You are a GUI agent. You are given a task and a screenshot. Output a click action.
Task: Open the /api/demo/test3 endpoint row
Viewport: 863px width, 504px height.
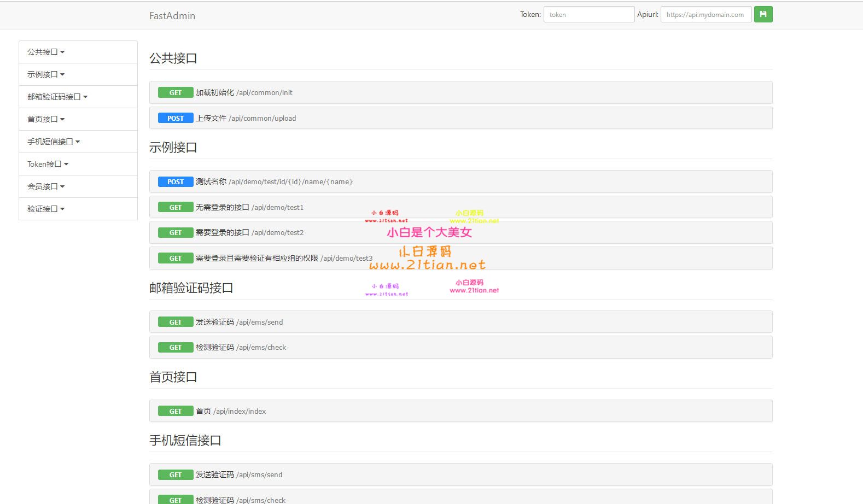(460, 258)
